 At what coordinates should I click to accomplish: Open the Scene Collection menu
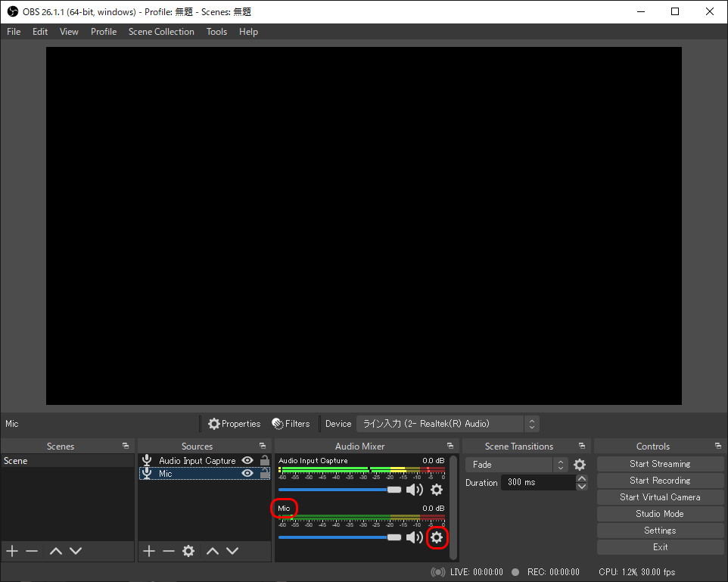pos(162,32)
